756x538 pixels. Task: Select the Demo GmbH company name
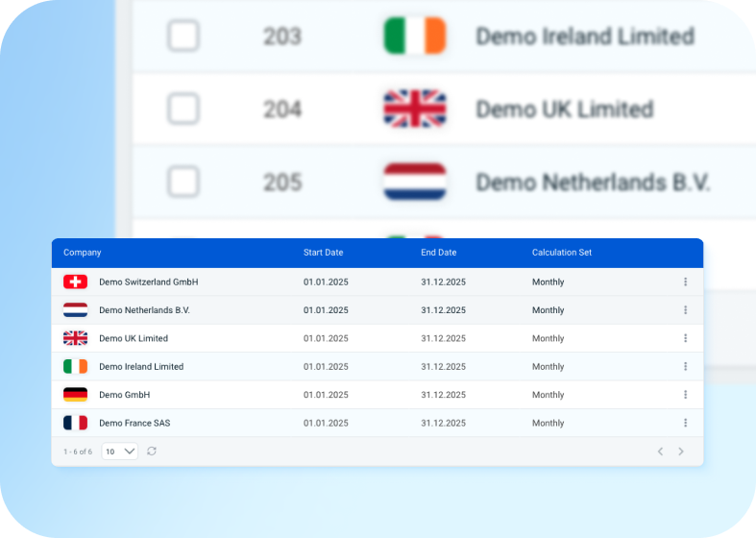[x=124, y=395]
